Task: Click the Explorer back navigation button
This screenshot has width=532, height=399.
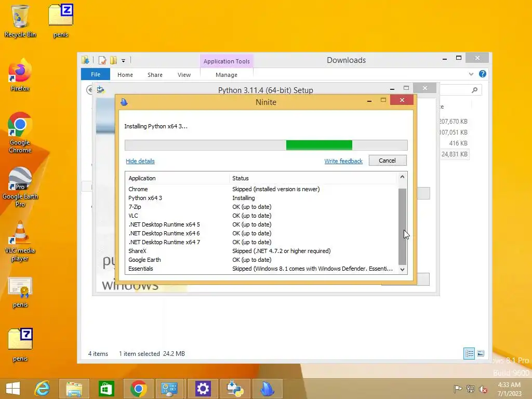Action: click(89, 90)
